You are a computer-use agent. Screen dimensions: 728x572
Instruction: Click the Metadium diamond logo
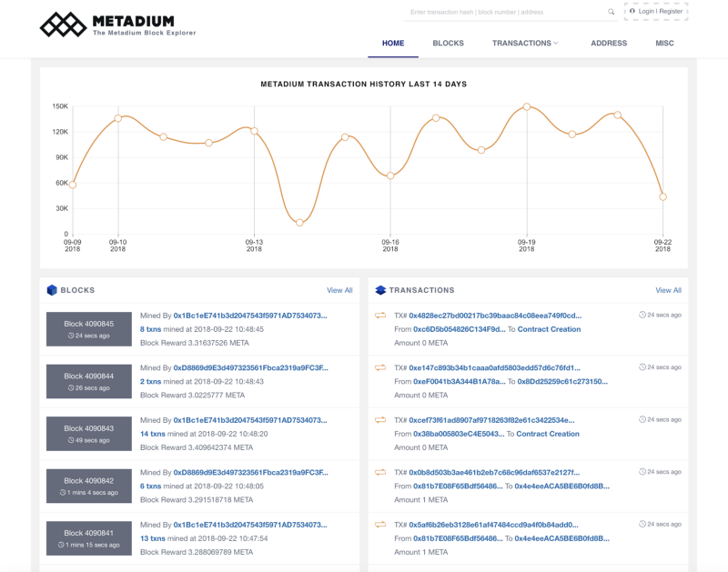(63, 25)
